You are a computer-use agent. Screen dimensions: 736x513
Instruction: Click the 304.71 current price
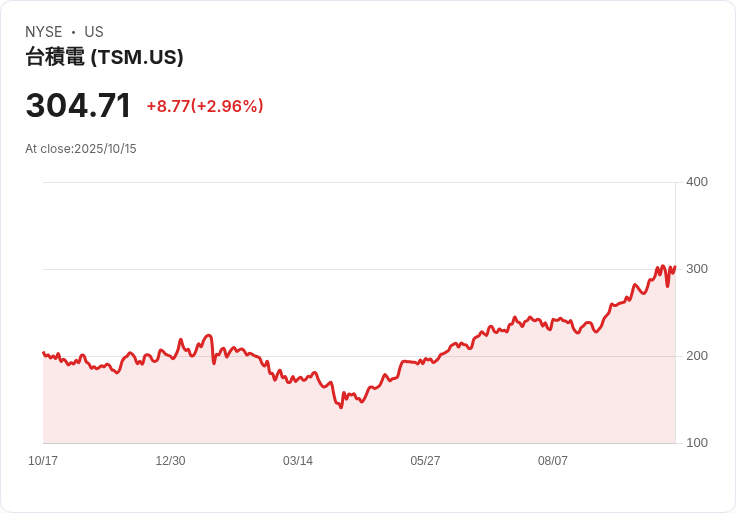(x=78, y=106)
